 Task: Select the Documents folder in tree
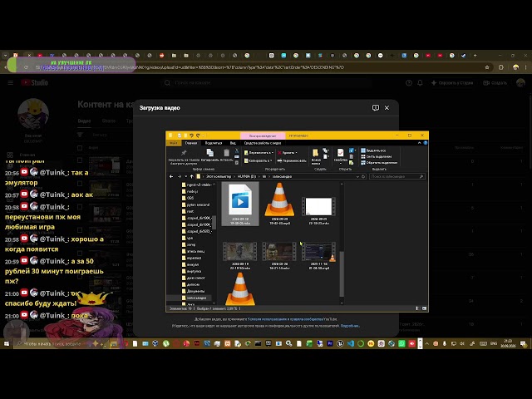(x=193, y=291)
